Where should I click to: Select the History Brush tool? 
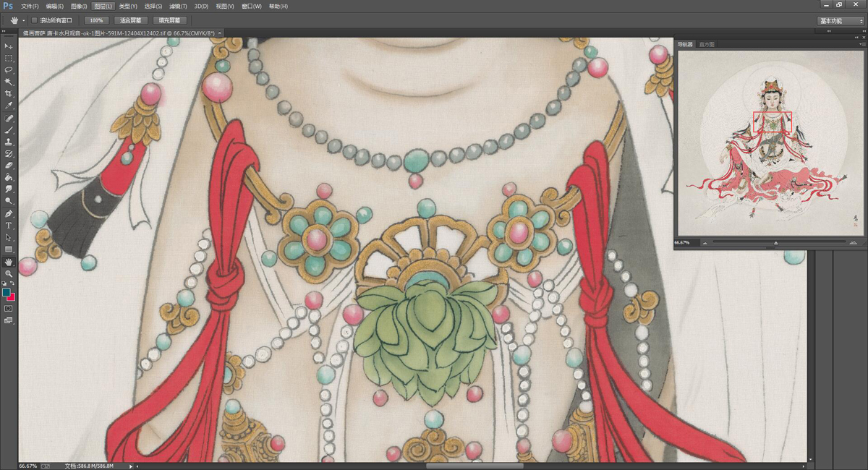(9, 153)
